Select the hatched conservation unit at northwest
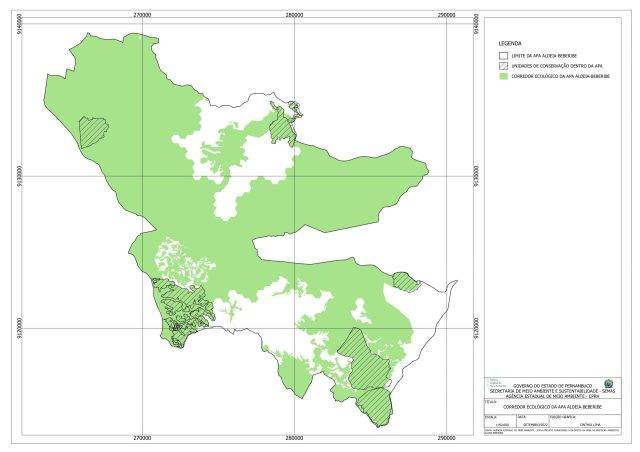This screenshot has width=640, height=452. (x=93, y=130)
